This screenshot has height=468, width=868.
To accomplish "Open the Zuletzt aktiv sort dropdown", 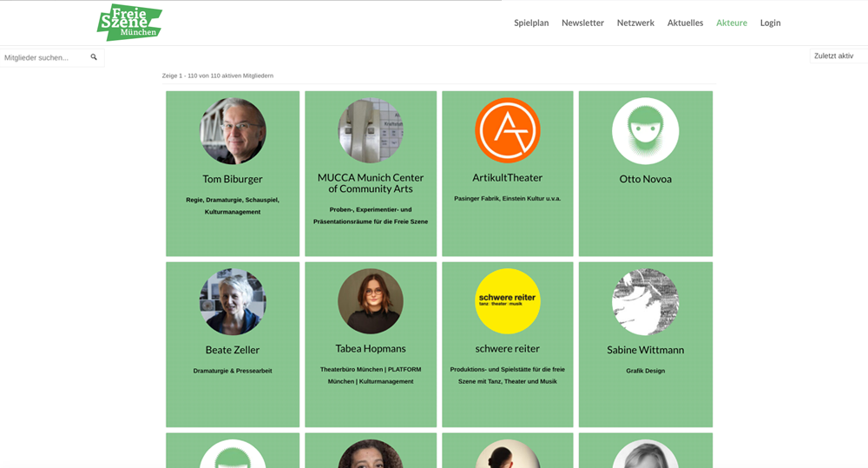I will [838, 56].
